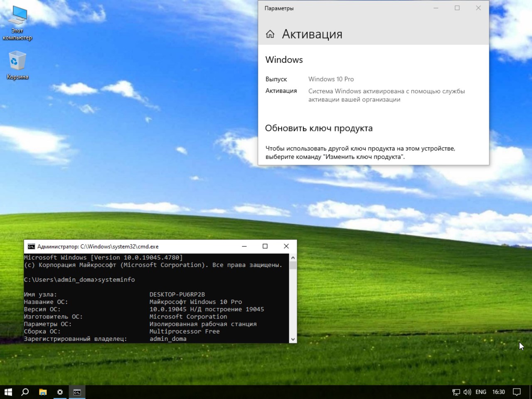Click the 'Имя узла:' label in cmd
This screenshot has width=532, height=399.
41,294
